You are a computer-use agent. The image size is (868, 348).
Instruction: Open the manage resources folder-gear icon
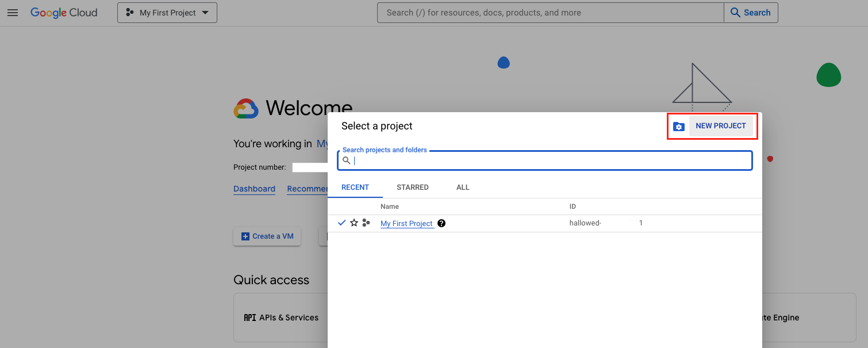coord(679,127)
